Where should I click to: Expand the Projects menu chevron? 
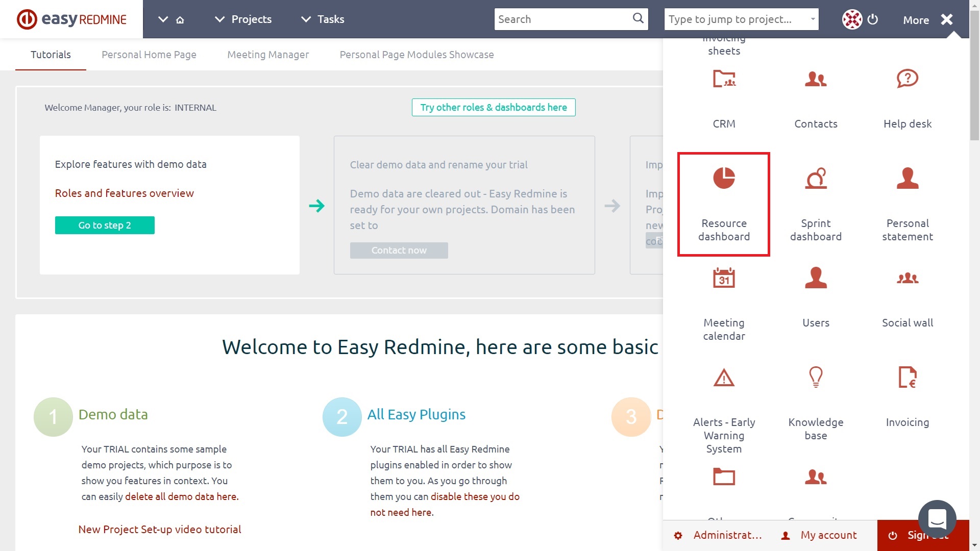pyautogui.click(x=219, y=19)
